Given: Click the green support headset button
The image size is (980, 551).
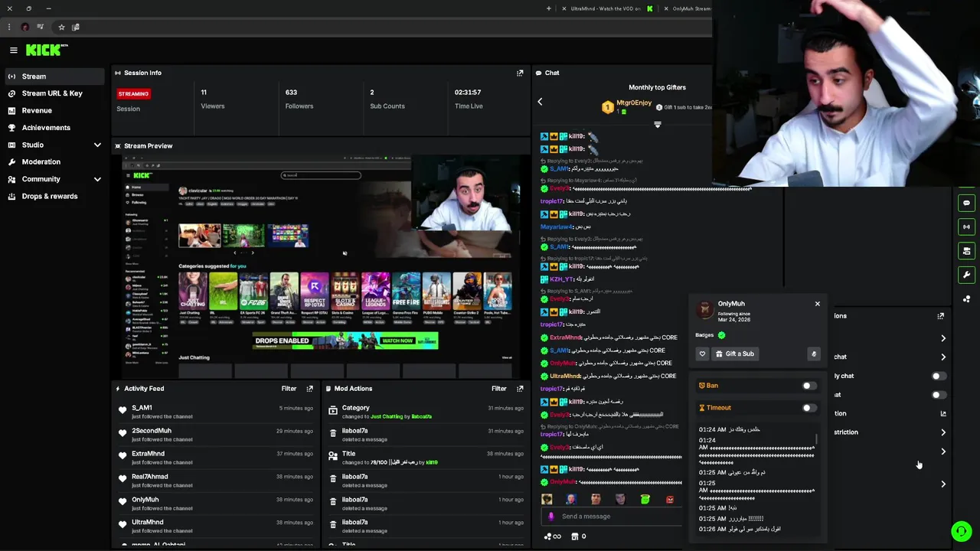Looking at the screenshot, I should [x=962, y=530].
